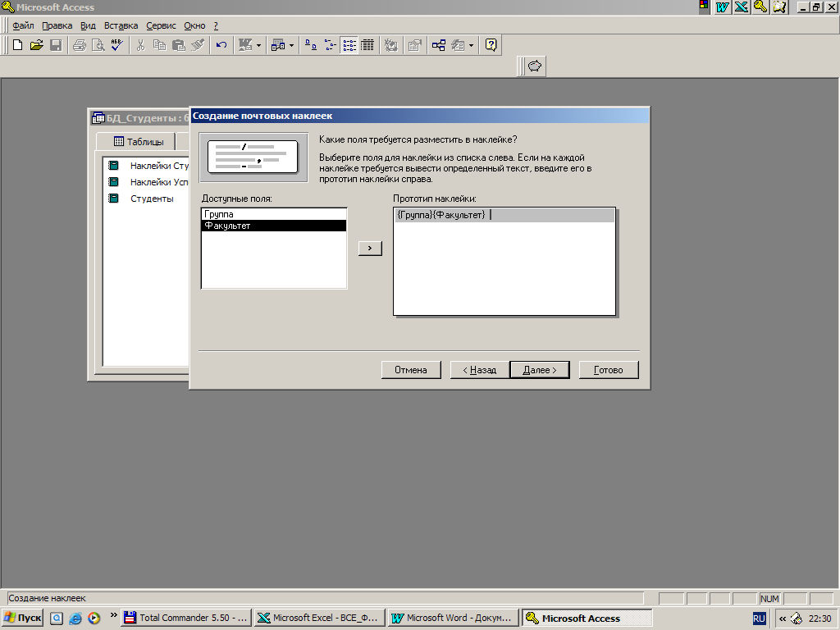Screen dimensions: 840x630
Task: Click the floating toolbar icon below main toolbar
Action: (x=535, y=66)
